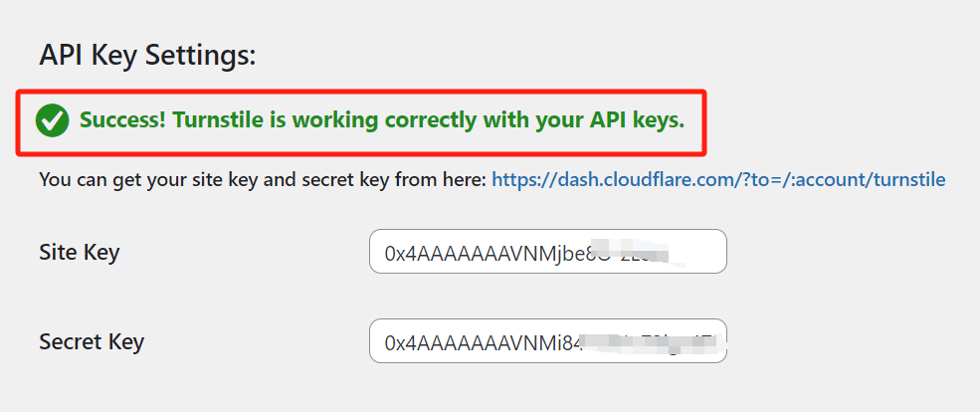The width and height of the screenshot is (980, 412).
Task: Click the 'Success!' word in the green notice
Action: 122,119
